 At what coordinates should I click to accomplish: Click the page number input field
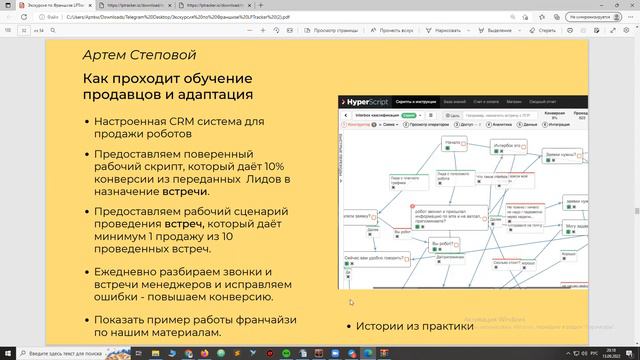24,31
